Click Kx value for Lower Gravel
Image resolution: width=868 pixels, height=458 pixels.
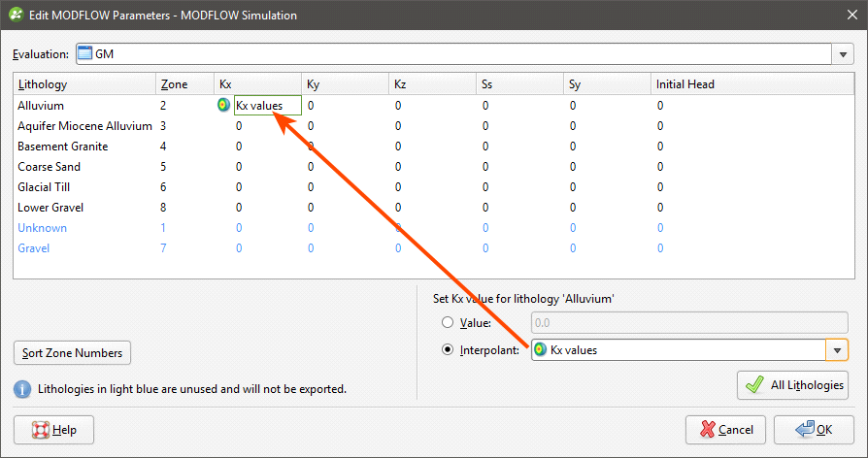point(239,208)
